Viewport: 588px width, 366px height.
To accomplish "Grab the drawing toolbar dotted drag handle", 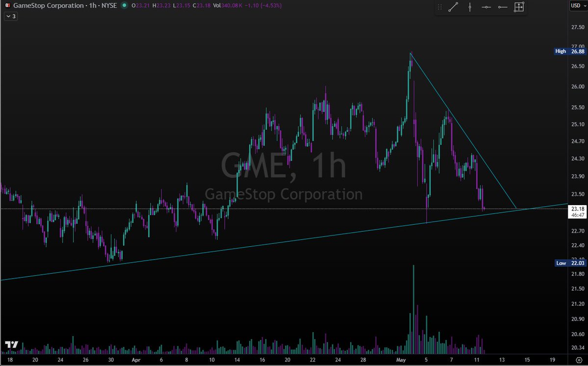I will [x=440, y=7].
